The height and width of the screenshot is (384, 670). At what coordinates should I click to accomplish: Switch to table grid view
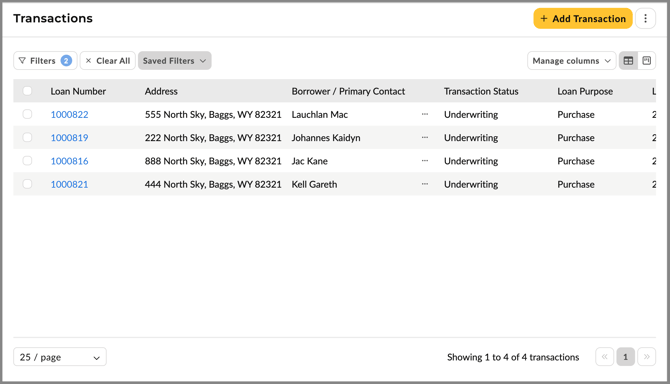[628, 61]
